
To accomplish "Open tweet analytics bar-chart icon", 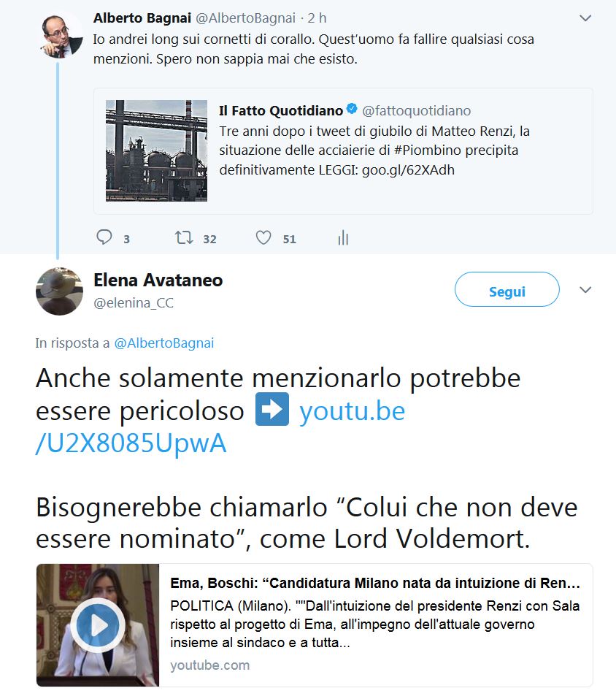I will (343, 237).
